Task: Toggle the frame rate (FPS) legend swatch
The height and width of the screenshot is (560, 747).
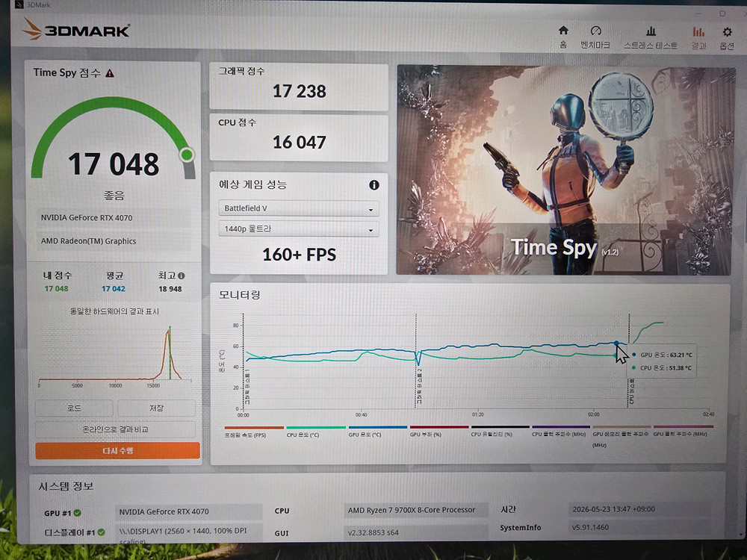Action: click(x=254, y=428)
